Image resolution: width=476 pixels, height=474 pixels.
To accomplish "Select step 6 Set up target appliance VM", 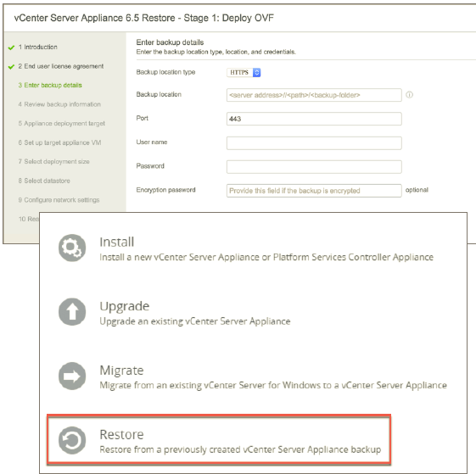I will tap(59, 142).
